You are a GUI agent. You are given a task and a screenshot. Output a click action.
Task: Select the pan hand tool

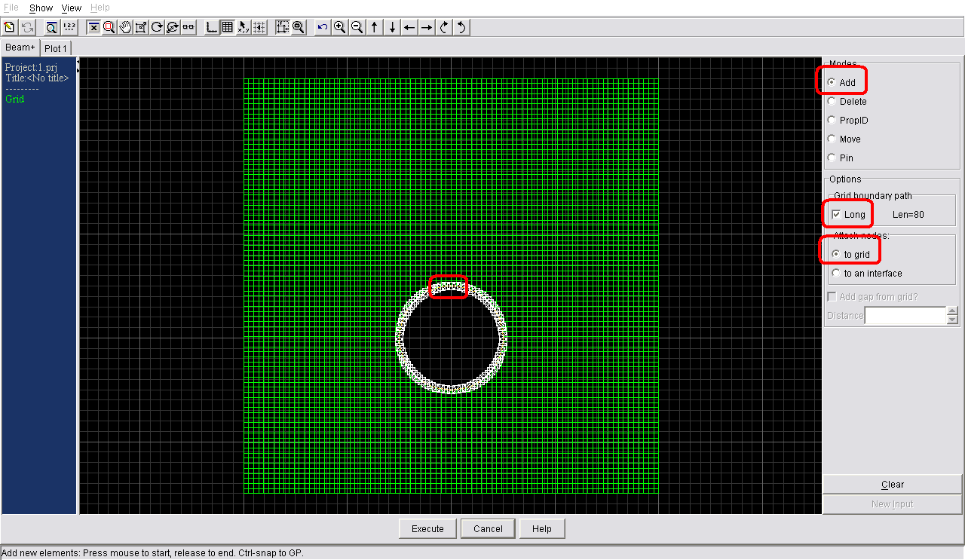pos(125,27)
